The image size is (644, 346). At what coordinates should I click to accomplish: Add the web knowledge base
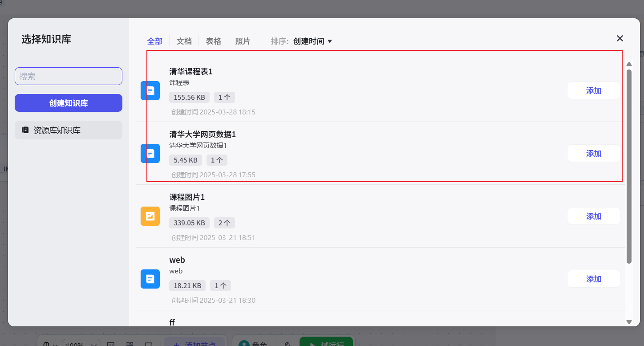click(594, 279)
